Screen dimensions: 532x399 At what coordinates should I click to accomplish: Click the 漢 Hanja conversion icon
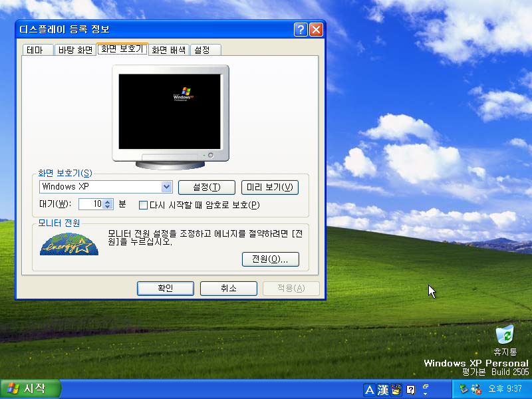click(x=383, y=390)
